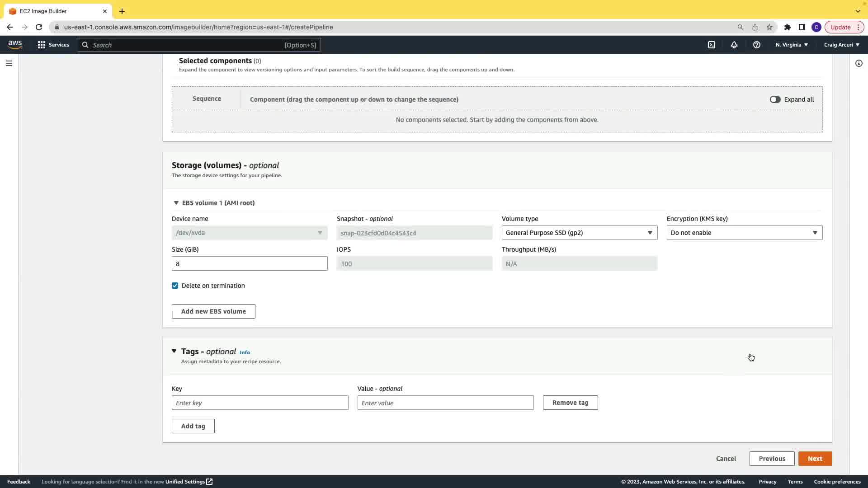868x488 pixels.
Task: Open the info panel icon at right
Action: 859,63
